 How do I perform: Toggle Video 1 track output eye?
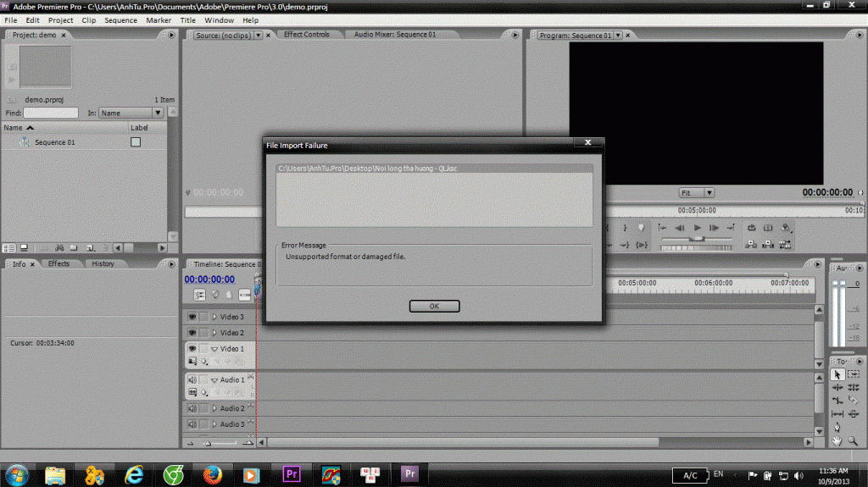click(x=192, y=349)
